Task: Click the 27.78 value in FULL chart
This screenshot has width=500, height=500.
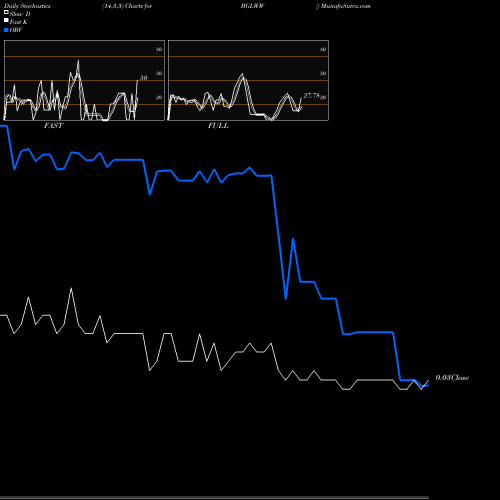Action: [x=312, y=96]
